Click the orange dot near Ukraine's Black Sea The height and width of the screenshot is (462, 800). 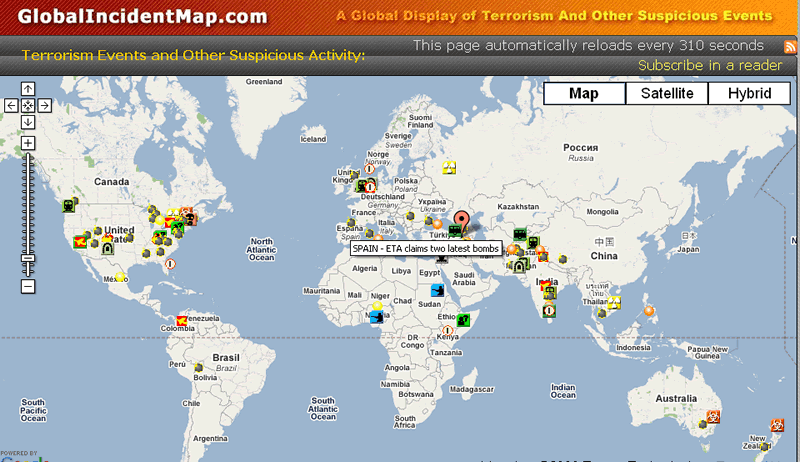click(437, 223)
